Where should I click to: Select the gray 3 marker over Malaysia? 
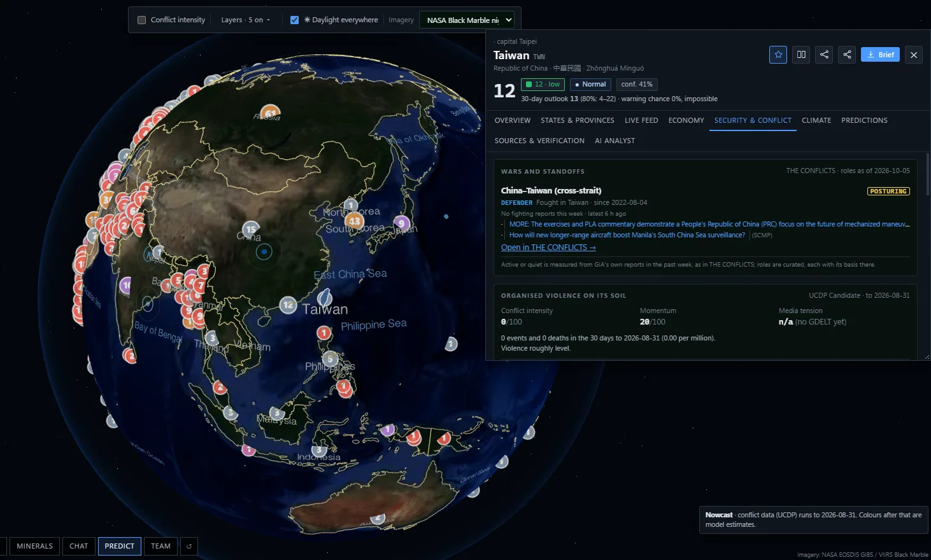click(276, 413)
